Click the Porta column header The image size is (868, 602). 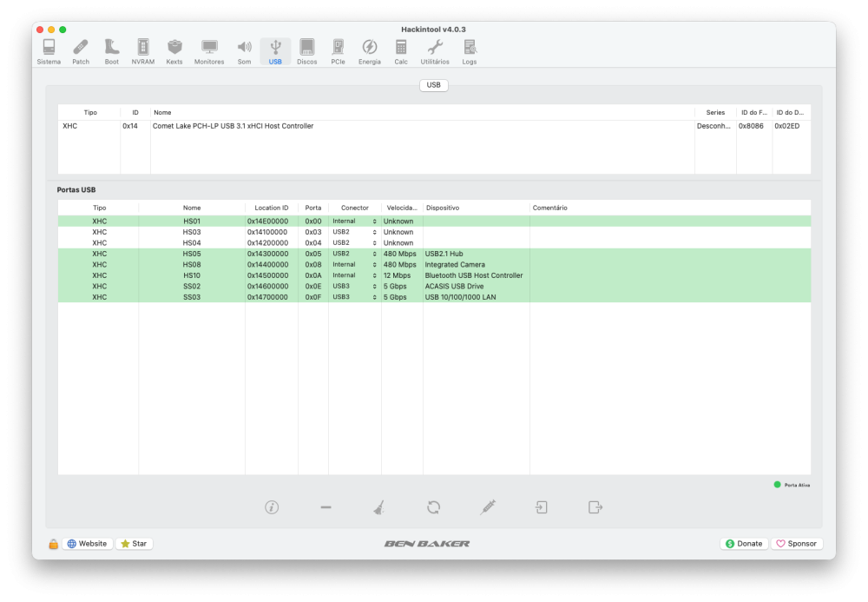(312, 208)
